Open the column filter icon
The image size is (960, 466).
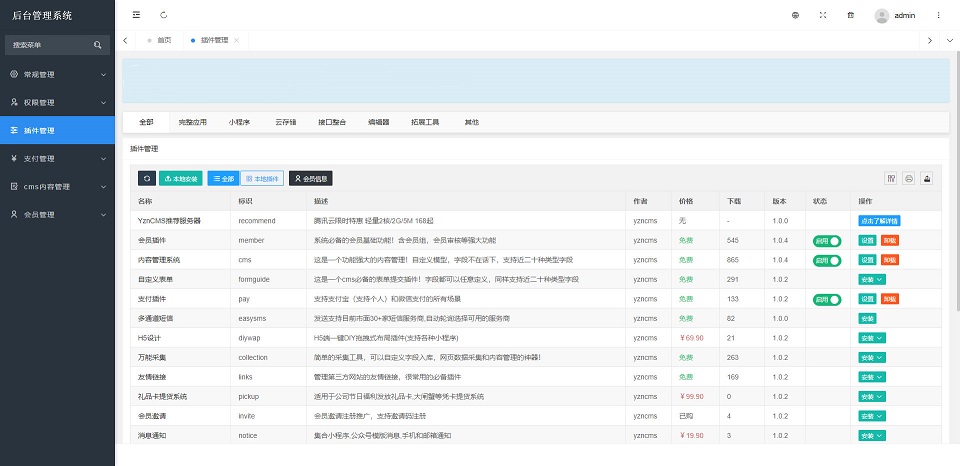point(891,178)
